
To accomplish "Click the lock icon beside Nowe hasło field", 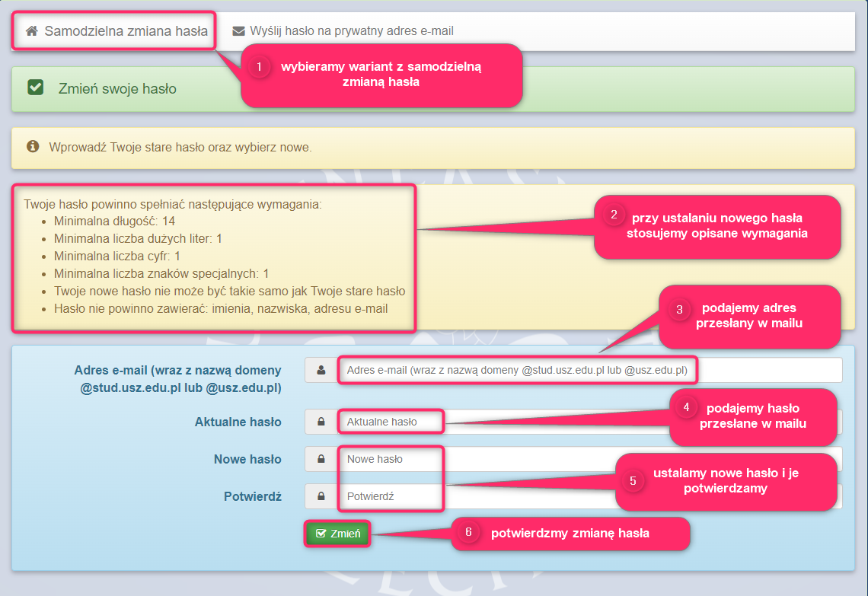I will [321, 459].
